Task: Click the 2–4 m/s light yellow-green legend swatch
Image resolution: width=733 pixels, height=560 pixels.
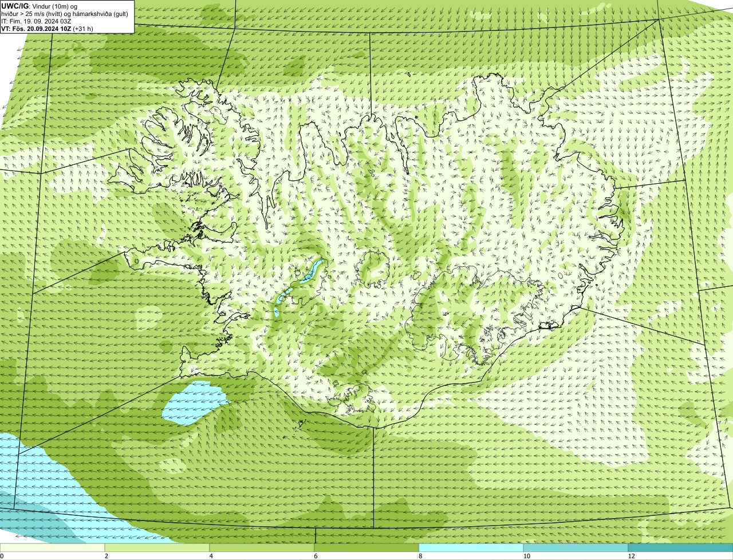Action: (x=157, y=548)
